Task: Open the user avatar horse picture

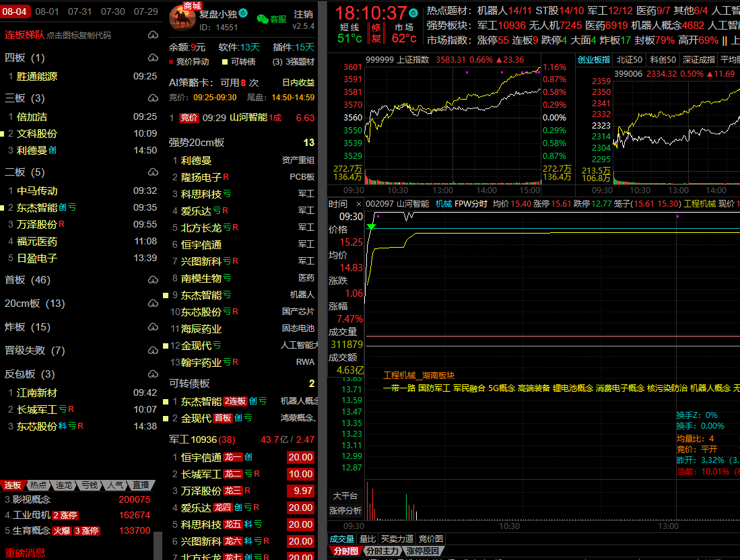Action: [x=182, y=18]
